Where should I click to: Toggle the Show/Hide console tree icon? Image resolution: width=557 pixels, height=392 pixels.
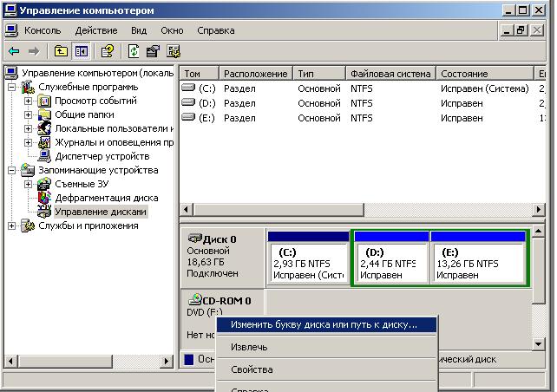(x=82, y=51)
